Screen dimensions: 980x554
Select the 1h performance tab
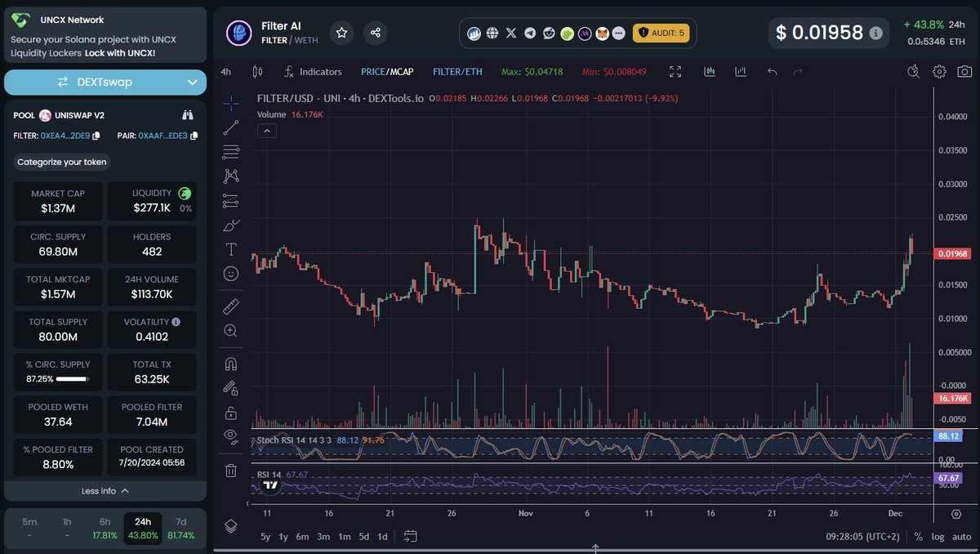click(67, 528)
